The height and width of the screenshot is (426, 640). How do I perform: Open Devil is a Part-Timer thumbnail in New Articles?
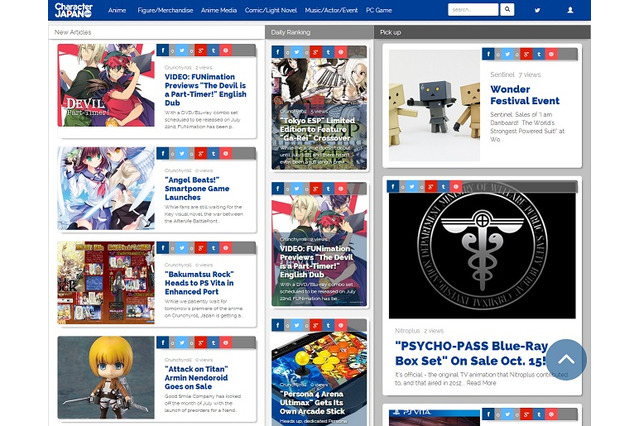[106, 85]
